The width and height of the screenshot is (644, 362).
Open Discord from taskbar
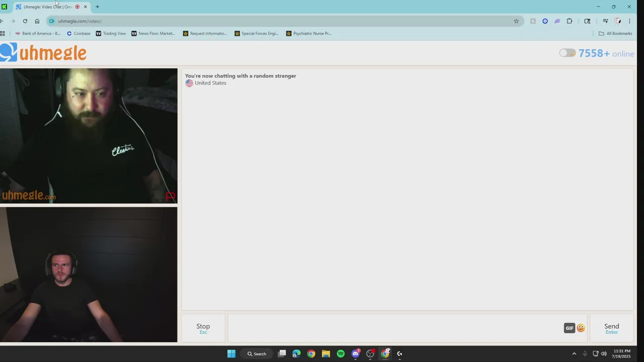pos(356,354)
